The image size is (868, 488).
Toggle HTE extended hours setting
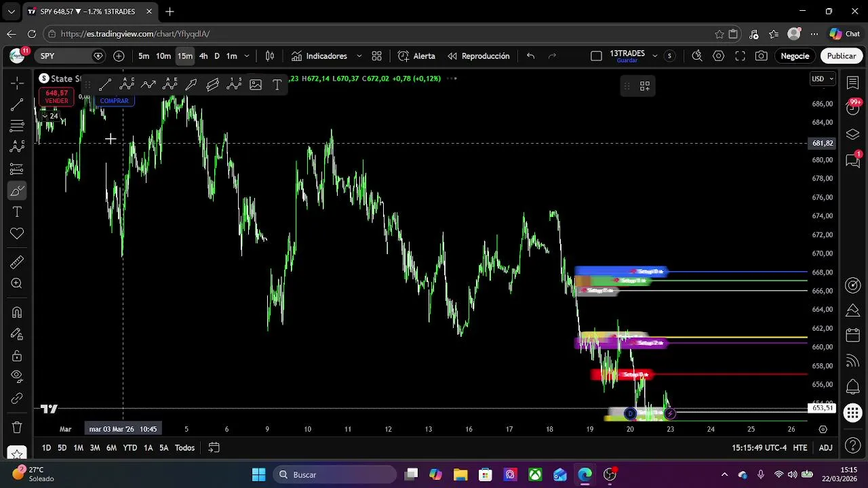pos(800,448)
